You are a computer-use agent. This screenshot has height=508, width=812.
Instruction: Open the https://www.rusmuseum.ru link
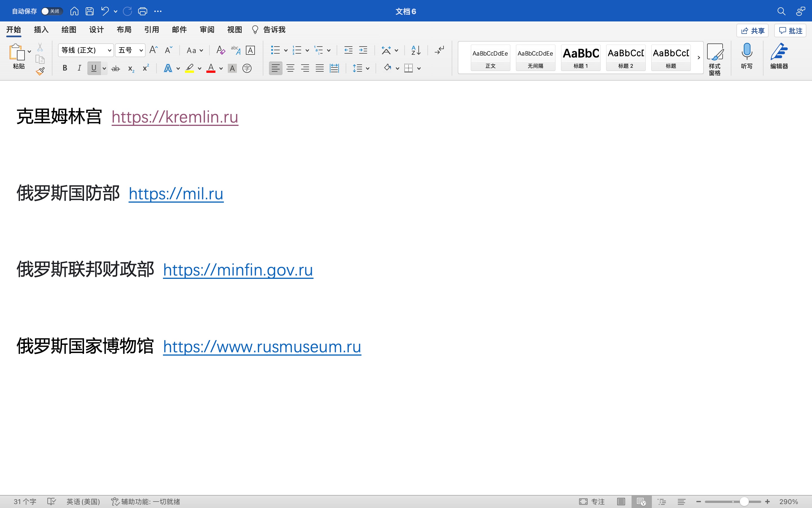click(262, 346)
